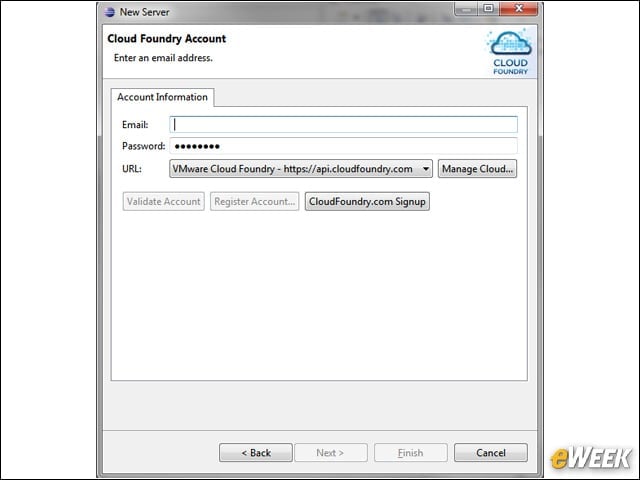Select the Account Information tab
Viewport: 640px width, 480px height.
click(x=162, y=97)
